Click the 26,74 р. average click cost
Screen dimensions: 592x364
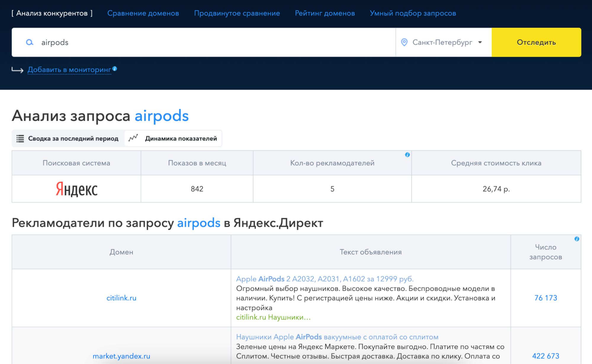[496, 189]
